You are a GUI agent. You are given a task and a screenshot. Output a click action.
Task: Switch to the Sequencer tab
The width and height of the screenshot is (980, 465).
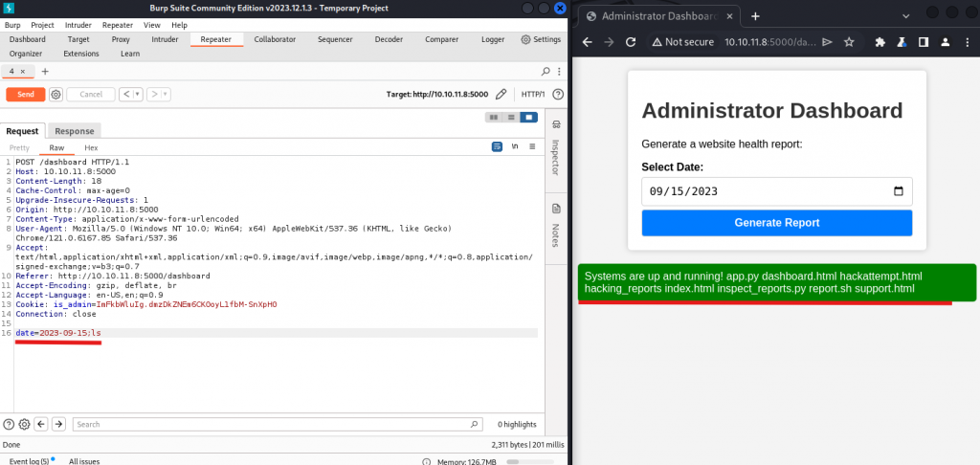tap(335, 39)
